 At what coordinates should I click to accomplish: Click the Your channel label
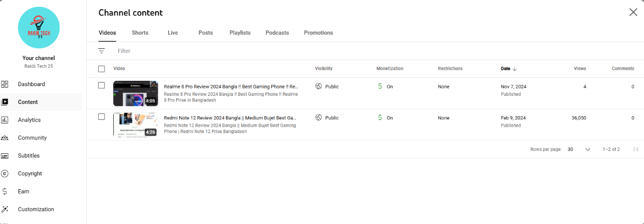click(x=39, y=58)
